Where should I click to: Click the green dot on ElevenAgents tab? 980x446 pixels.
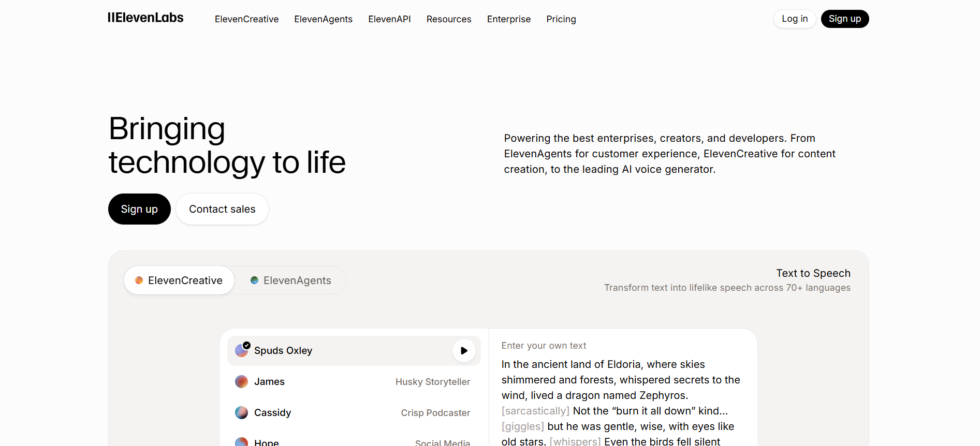click(x=254, y=280)
